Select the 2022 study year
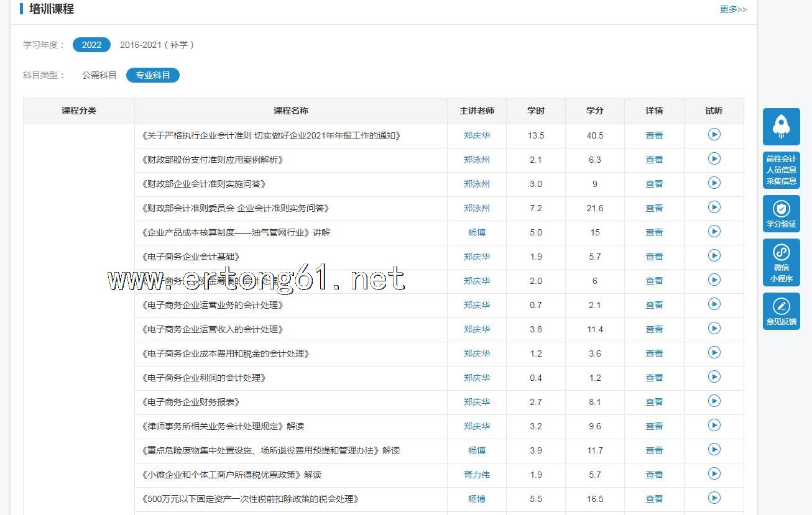The width and height of the screenshot is (812, 515). pos(91,45)
